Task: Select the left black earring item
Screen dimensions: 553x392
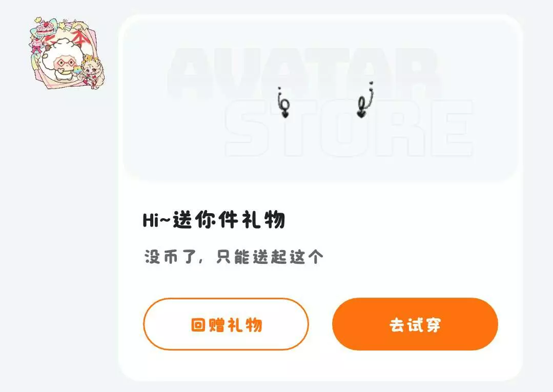Action: coord(283,102)
